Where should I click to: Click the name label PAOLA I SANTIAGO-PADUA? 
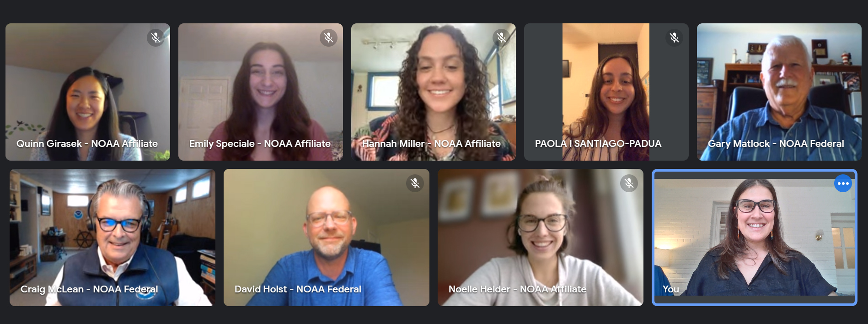click(x=598, y=144)
